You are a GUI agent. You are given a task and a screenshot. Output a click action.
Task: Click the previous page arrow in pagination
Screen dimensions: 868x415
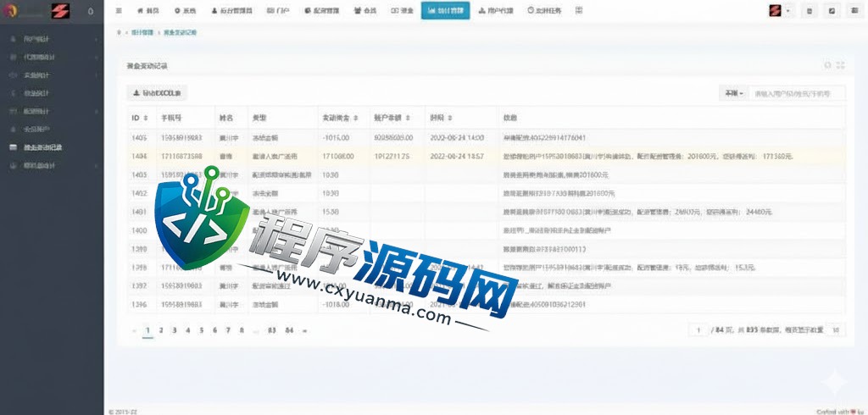[134, 330]
